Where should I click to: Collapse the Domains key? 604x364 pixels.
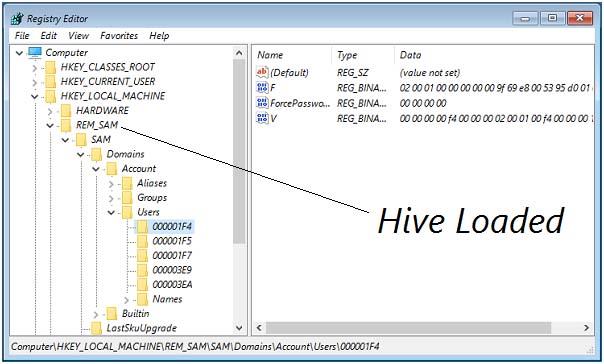pyautogui.click(x=81, y=154)
